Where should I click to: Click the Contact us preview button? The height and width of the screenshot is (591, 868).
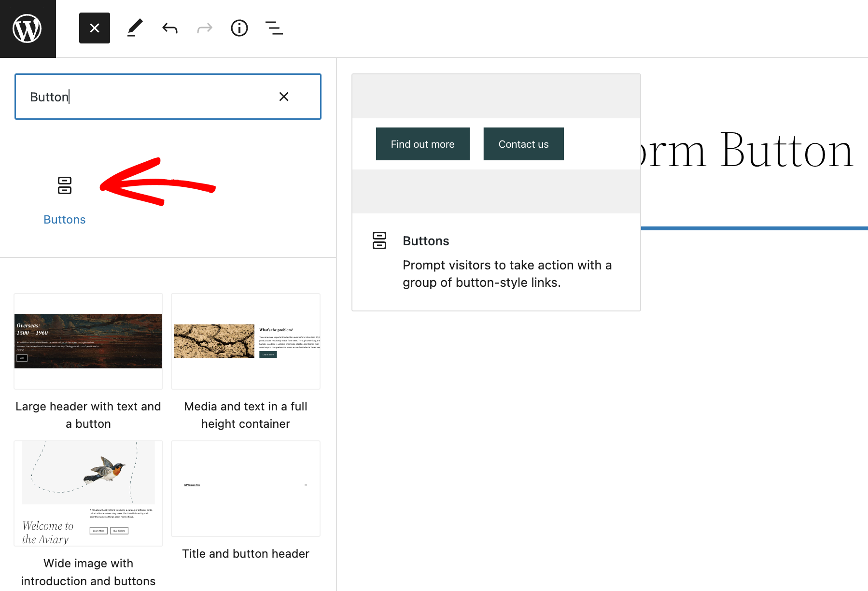pos(523,144)
